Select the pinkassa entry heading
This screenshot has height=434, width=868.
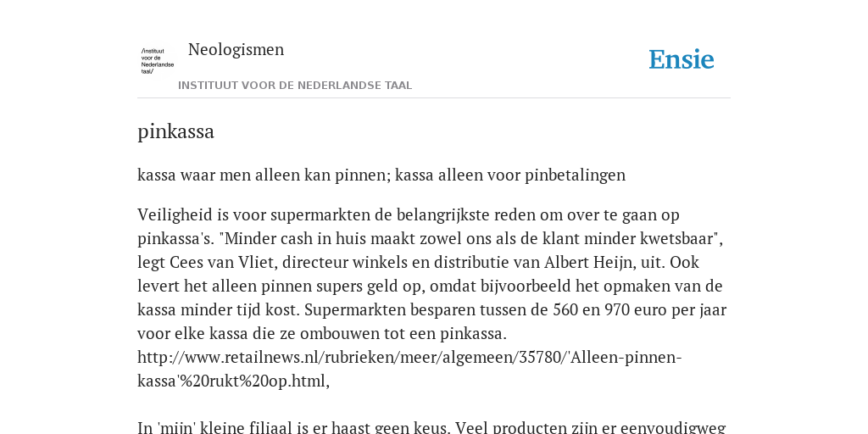(175, 131)
